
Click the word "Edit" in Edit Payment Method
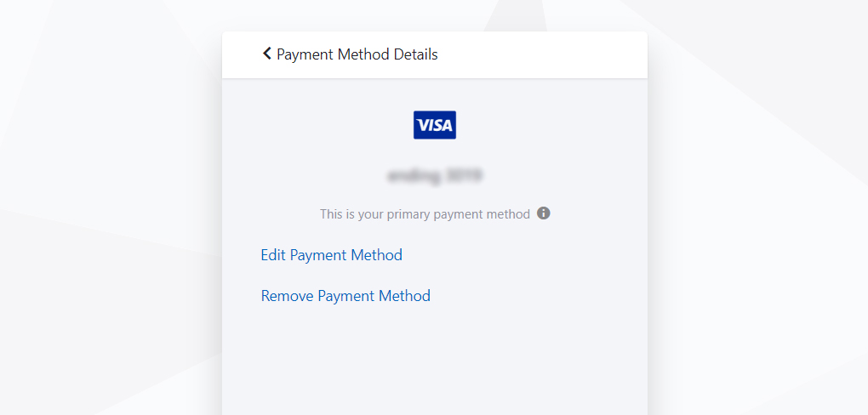[273, 255]
